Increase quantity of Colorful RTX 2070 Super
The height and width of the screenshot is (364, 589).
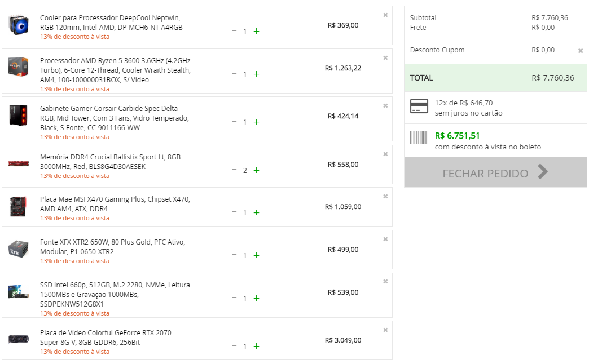click(x=256, y=346)
